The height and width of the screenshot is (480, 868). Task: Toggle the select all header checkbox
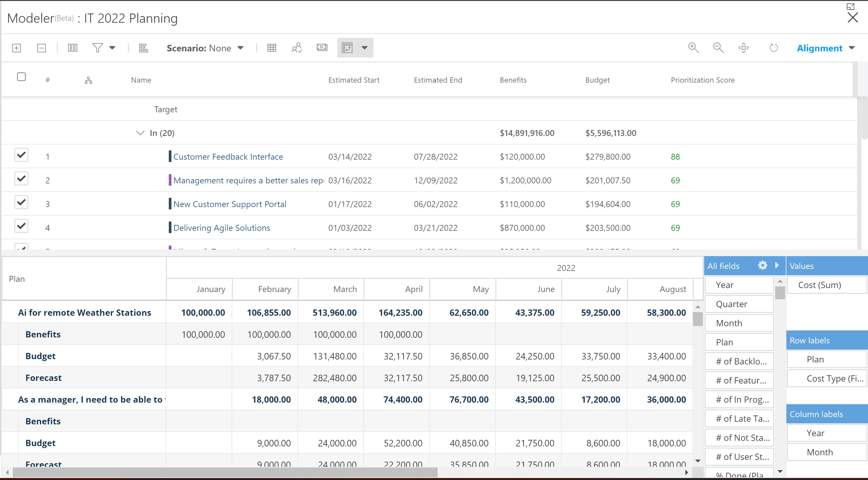[x=21, y=77]
